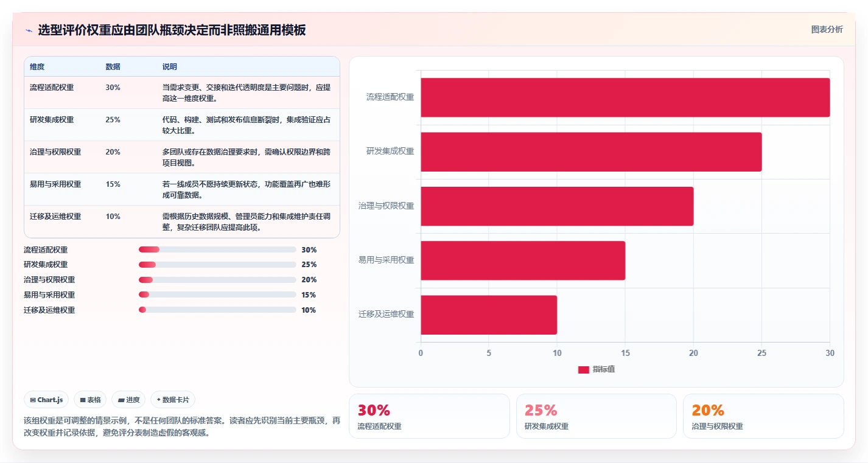868x463 pixels.
Task: Click the 10% label beside progress bar
Action: tap(309, 310)
